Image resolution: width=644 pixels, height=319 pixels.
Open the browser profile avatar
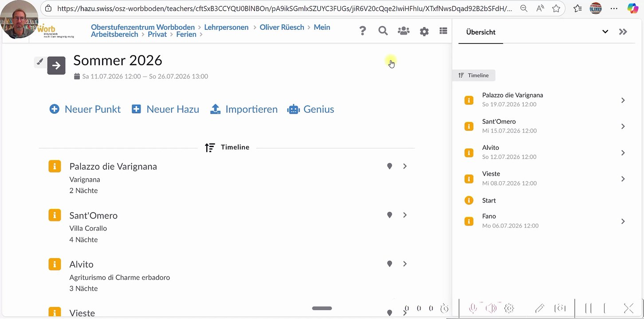click(x=595, y=8)
